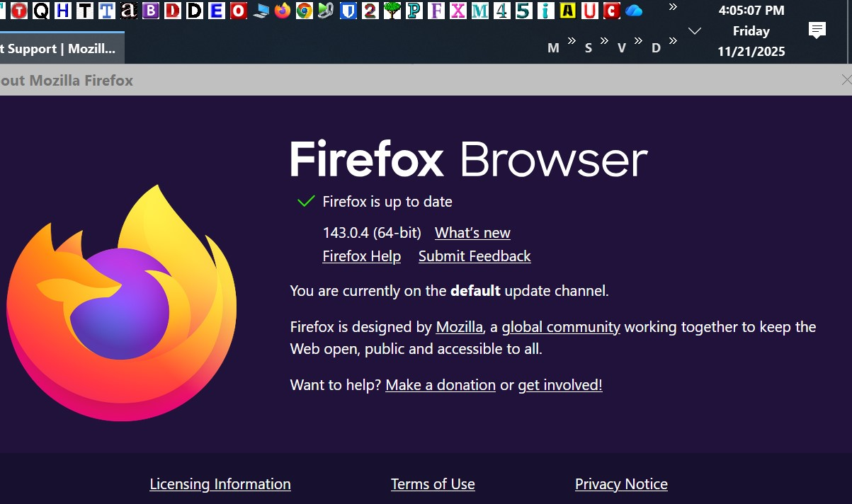The height and width of the screenshot is (504, 852).
Task: Open the number 5 taskbar icon
Action: 524,11
